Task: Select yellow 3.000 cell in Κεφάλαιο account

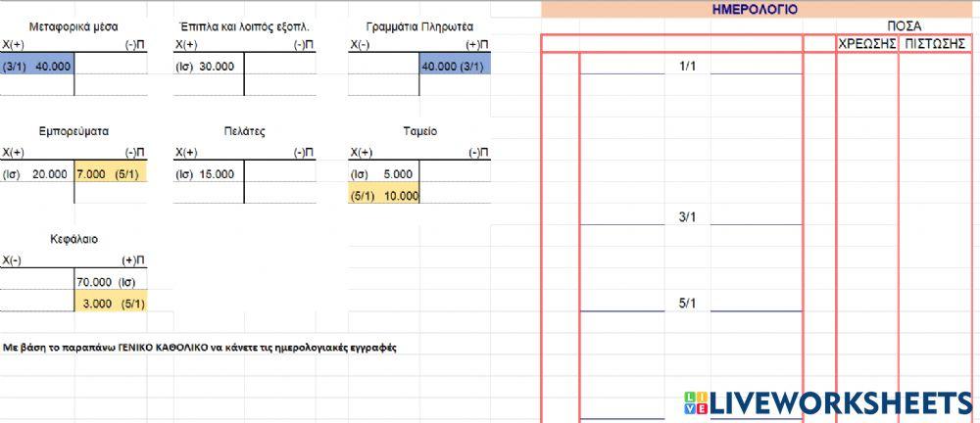Action: tap(110, 304)
